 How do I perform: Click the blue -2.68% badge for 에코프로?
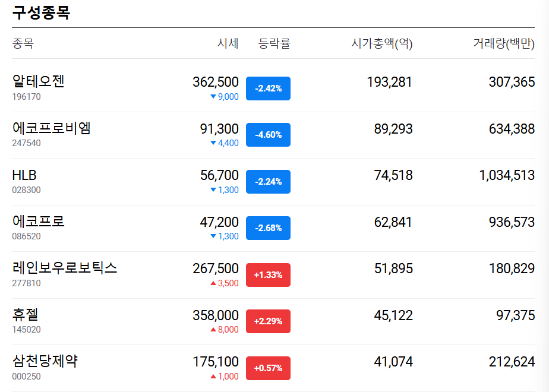coord(268,228)
